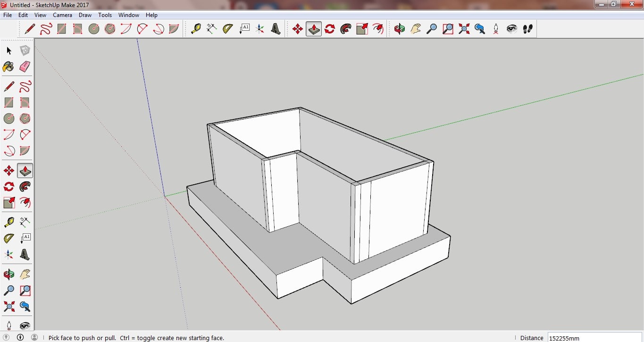The image size is (644, 342).
Task: Select the Rotate tool in the top toolbar
Action: 330,29
